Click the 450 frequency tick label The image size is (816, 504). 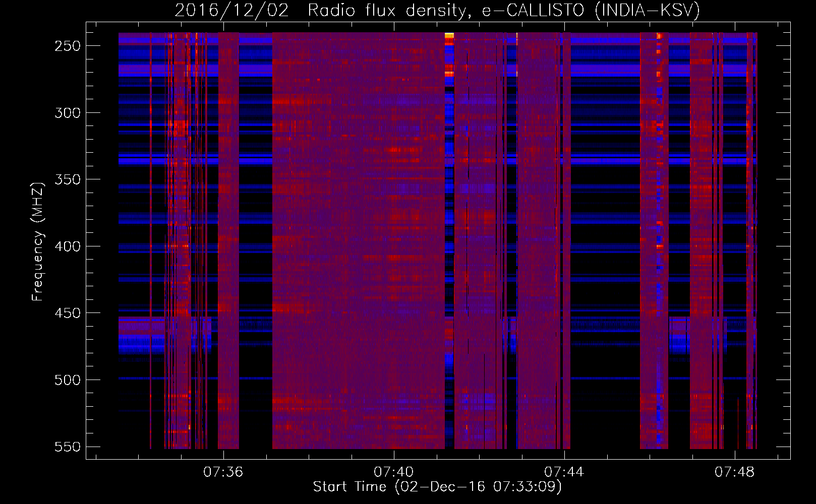pyautogui.click(x=68, y=313)
